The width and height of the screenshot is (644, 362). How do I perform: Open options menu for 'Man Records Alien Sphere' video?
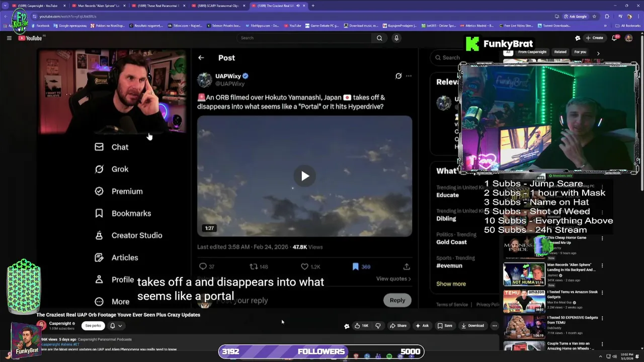coord(602,265)
